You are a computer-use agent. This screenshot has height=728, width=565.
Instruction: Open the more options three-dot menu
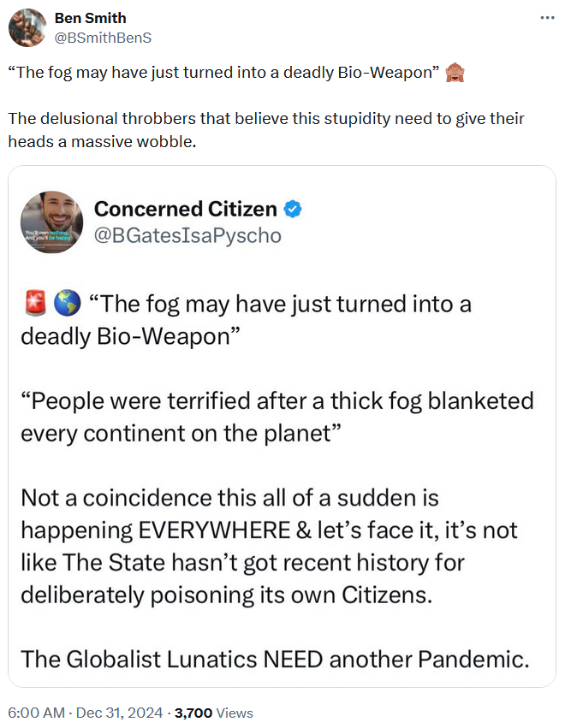tap(548, 18)
